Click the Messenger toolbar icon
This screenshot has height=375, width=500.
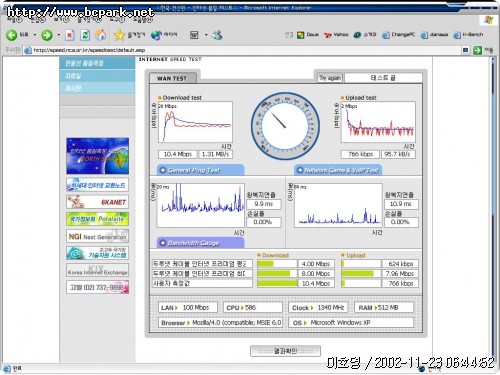click(217, 35)
